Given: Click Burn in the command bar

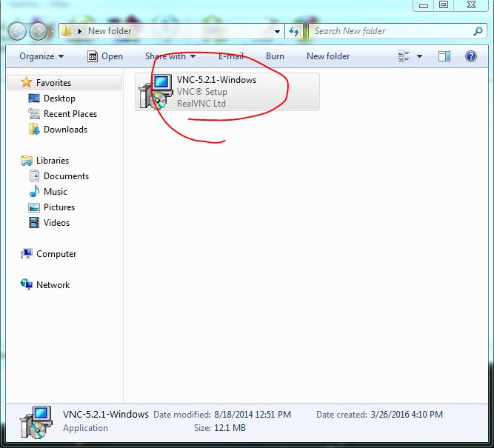Looking at the screenshot, I should click(275, 56).
